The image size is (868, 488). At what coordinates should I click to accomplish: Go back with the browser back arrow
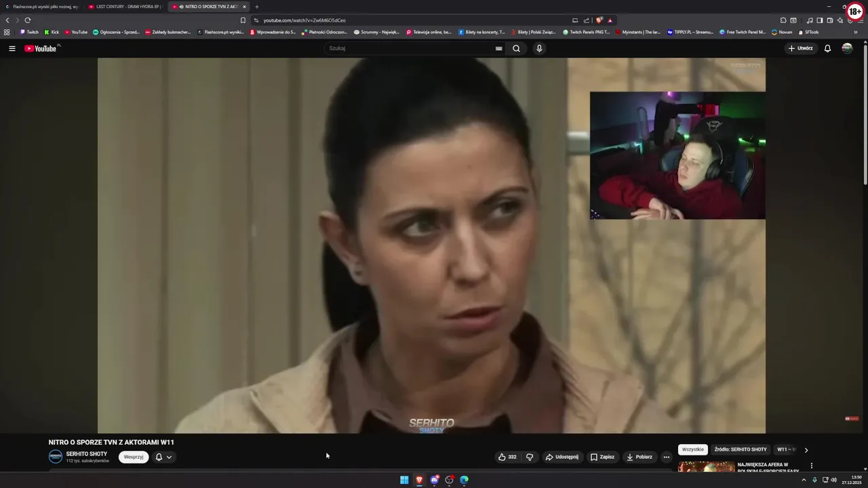point(7,20)
